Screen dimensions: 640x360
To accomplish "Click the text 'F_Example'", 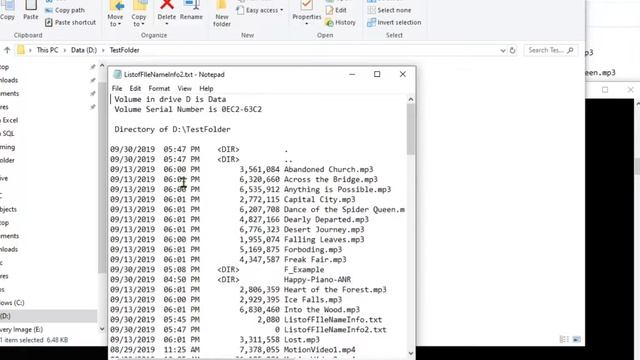I will [304, 269].
